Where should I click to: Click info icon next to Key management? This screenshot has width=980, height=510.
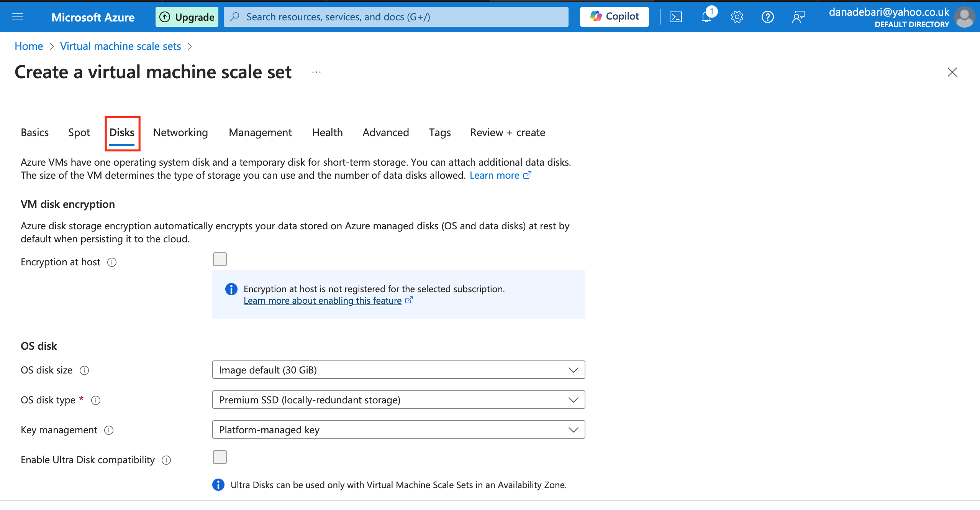tap(109, 430)
